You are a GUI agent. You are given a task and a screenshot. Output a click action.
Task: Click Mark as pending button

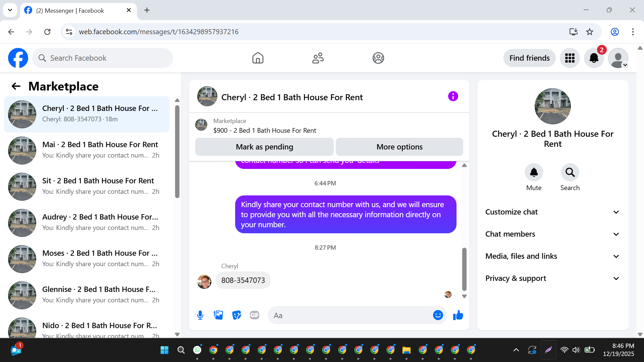coord(264,147)
